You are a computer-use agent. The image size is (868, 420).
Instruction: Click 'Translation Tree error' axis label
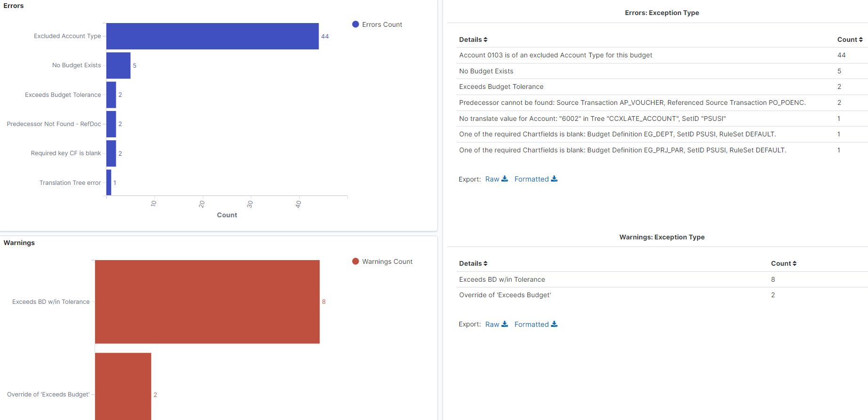click(70, 183)
